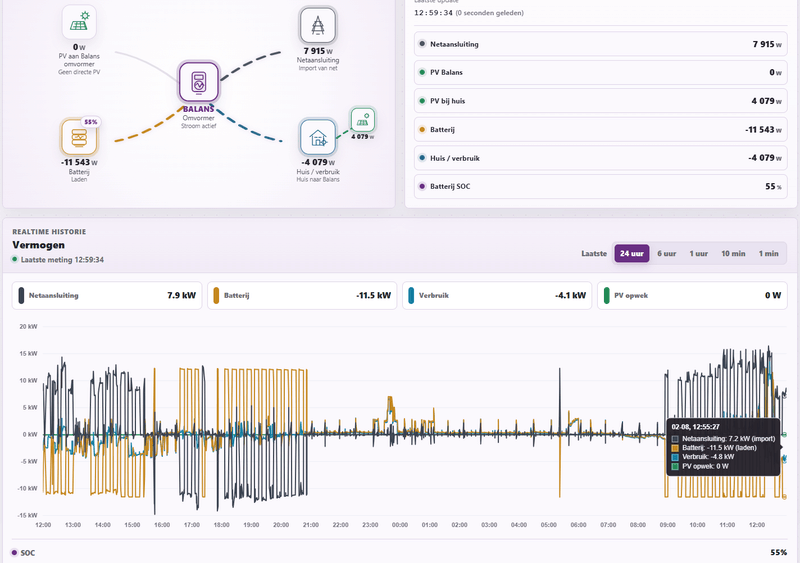
Task: Click the dark Netaansluiting color bar
Action: [21, 296]
